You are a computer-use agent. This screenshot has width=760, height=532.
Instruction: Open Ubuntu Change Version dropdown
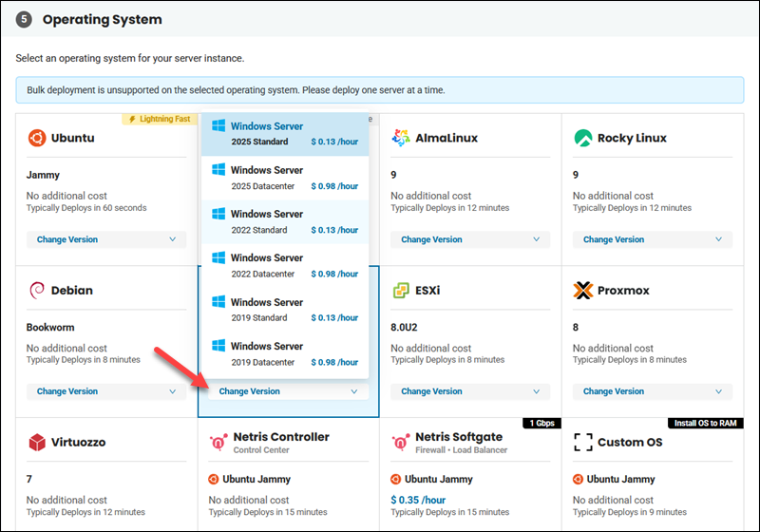[x=106, y=239]
